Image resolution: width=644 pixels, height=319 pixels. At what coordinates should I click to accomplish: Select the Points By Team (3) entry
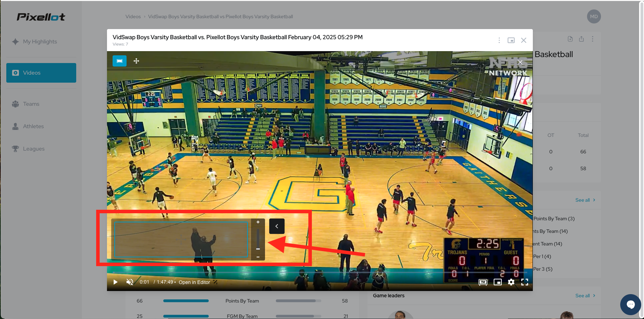tap(554, 219)
